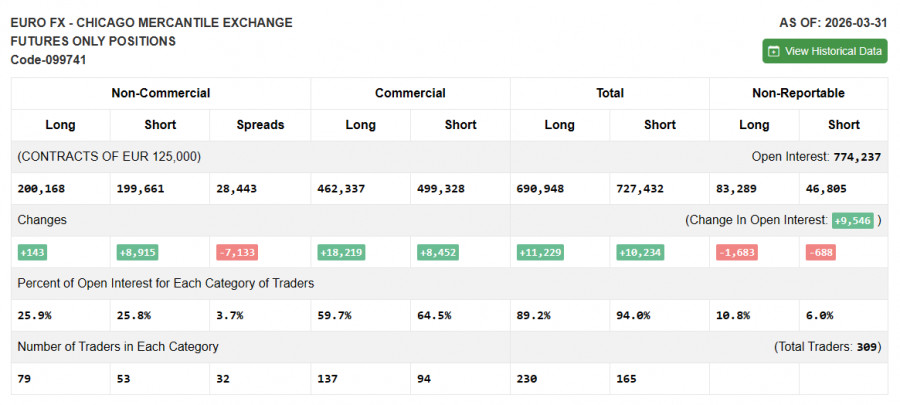Click the green +18,219 commercial long badge
This screenshot has height=405, width=900.
342,252
